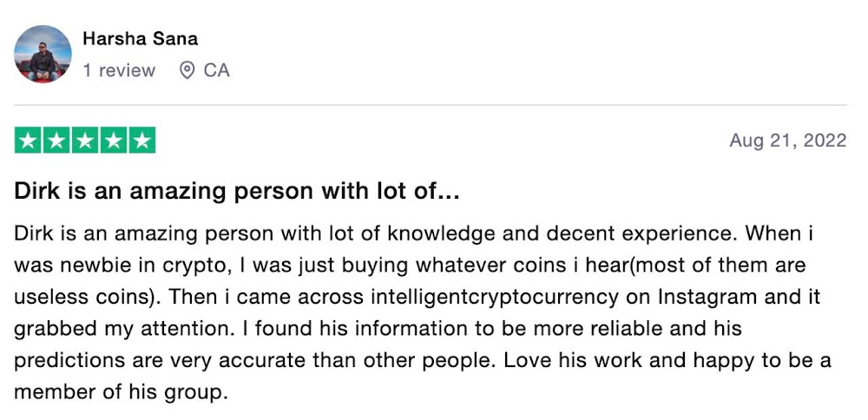Open the Harsha Sana reviewer name
The height and width of the screenshot is (420, 868).
[x=140, y=39]
